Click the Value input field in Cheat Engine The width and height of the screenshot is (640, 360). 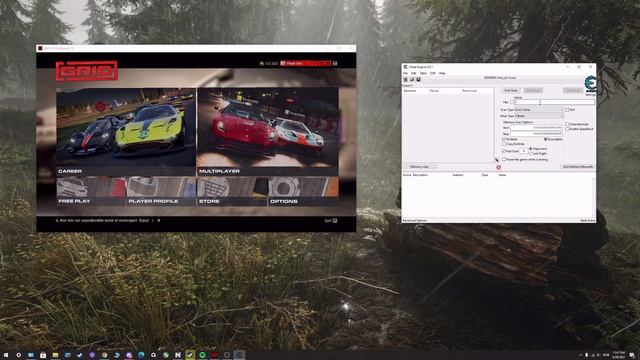coord(554,102)
